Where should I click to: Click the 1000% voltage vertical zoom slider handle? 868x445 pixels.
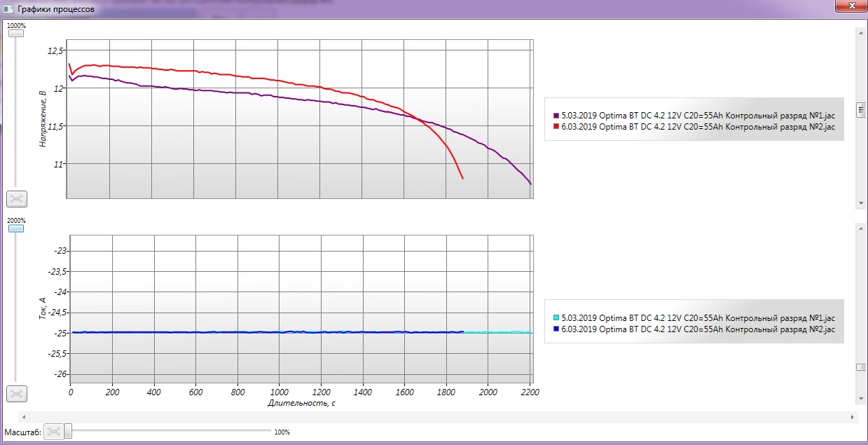[15, 33]
